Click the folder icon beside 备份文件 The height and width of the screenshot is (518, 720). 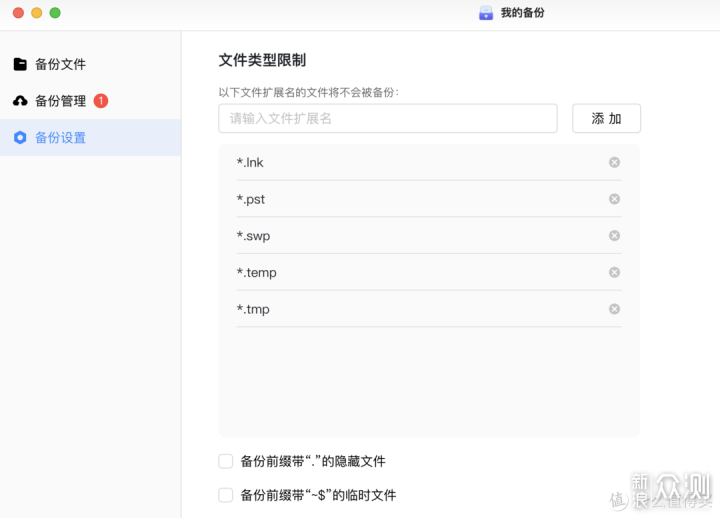click(20, 64)
